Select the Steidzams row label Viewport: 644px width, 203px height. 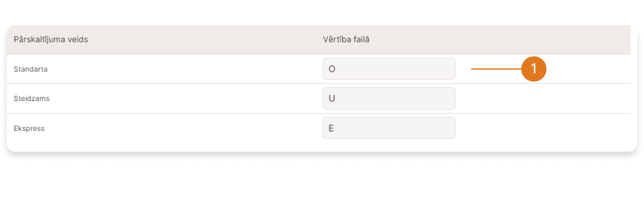pos(31,99)
